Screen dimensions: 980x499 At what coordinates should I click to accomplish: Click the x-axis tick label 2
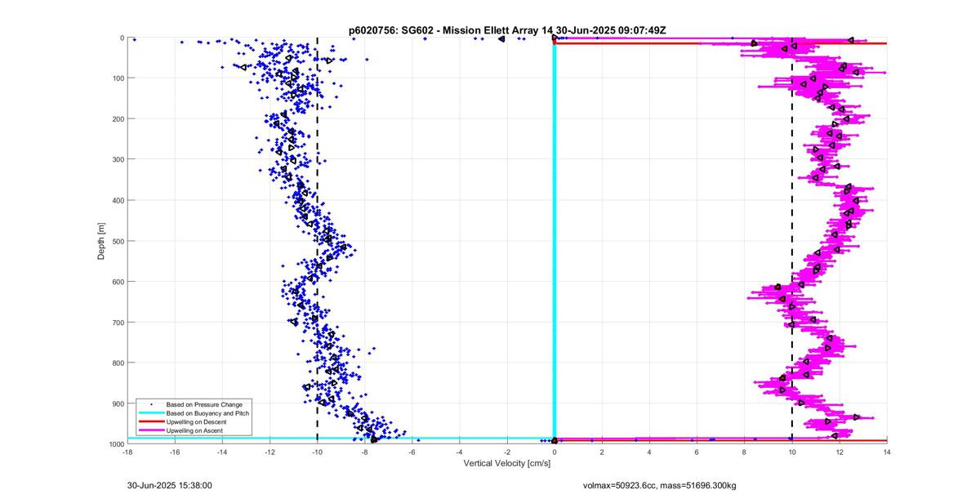click(602, 452)
